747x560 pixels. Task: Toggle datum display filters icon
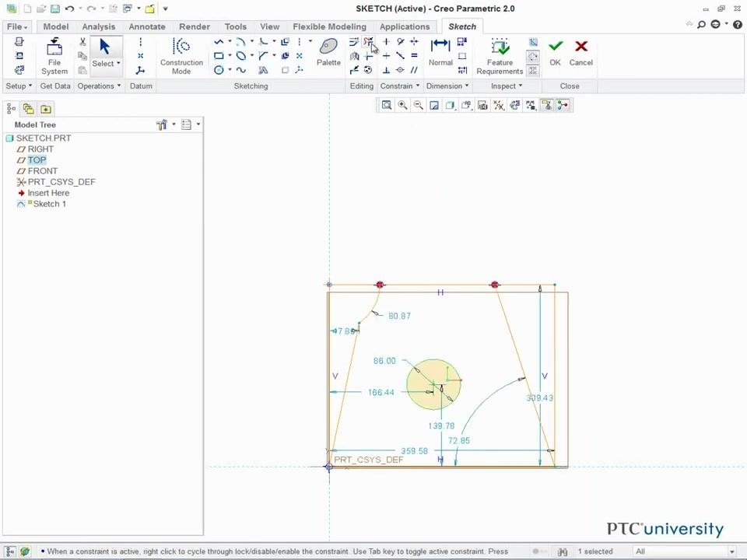tap(498, 105)
